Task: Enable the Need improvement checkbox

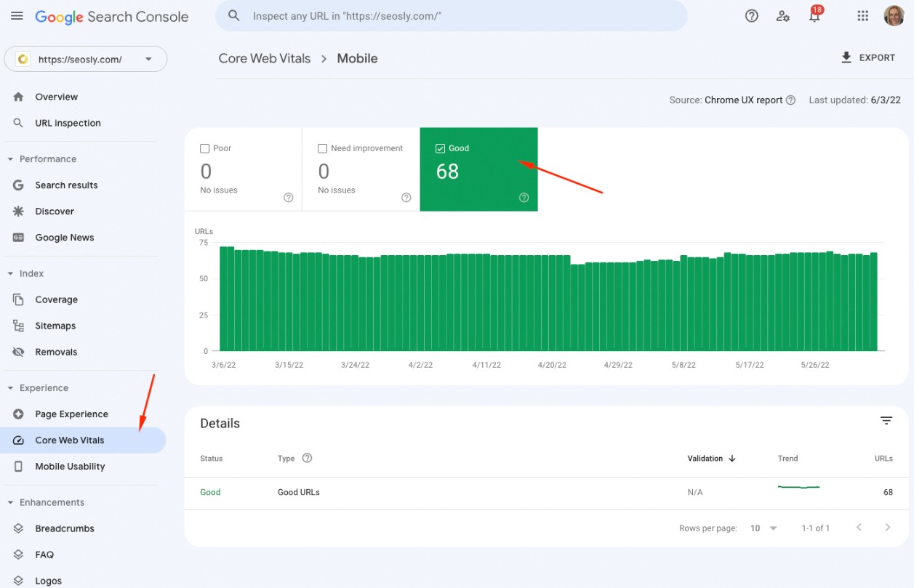Action: pos(323,148)
